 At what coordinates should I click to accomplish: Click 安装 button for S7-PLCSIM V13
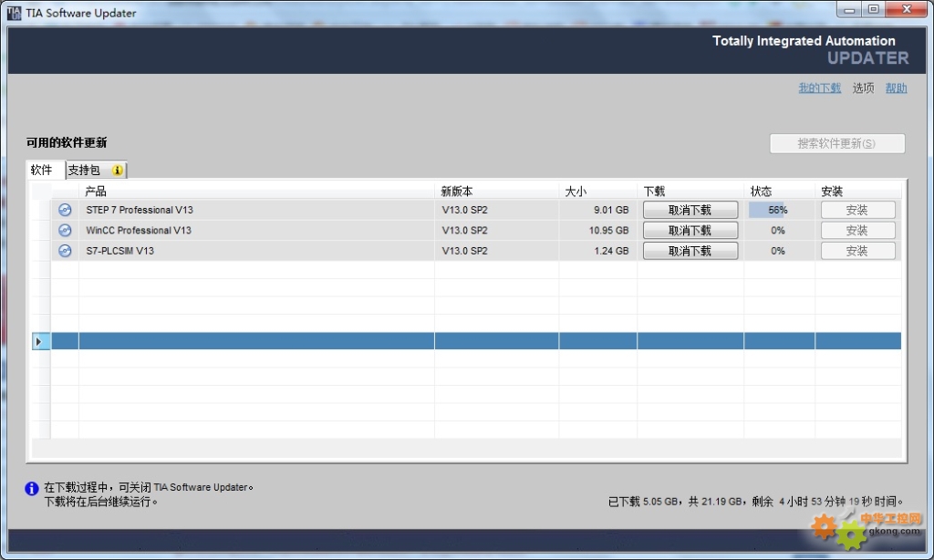[857, 251]
